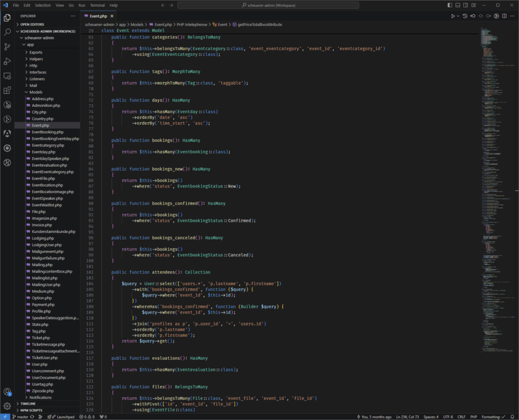This screenshot has height=420, width=519.
Task: Click the Split Editor Right icon
Action: [504, 16]
